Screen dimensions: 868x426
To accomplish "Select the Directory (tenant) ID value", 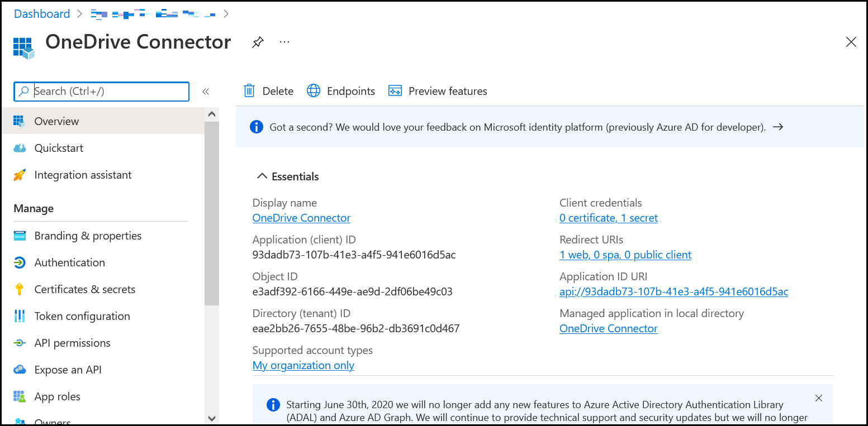I will click(x=356, y=328).
